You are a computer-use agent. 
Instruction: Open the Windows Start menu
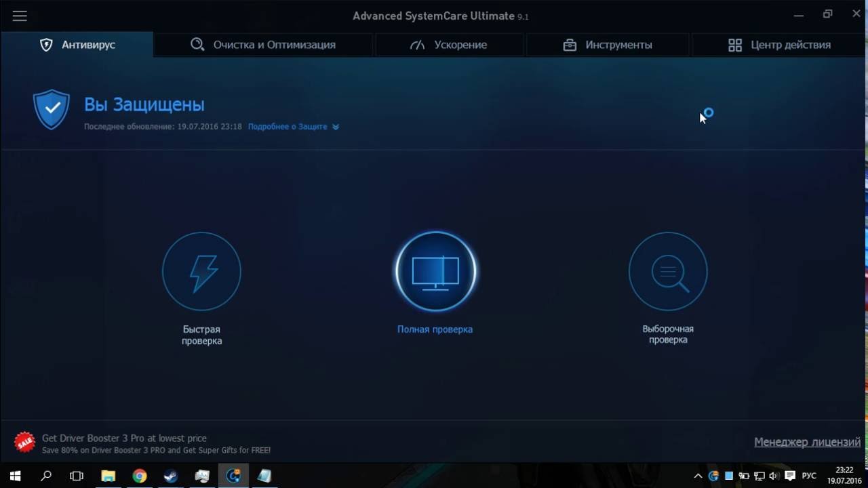pos(15,476)
